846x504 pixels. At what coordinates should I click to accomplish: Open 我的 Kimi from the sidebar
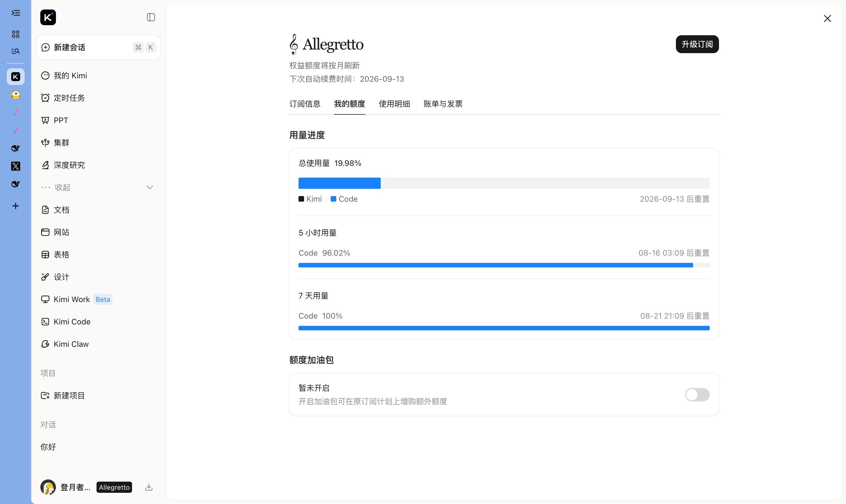pyautogui.click(x=98, y=76)
